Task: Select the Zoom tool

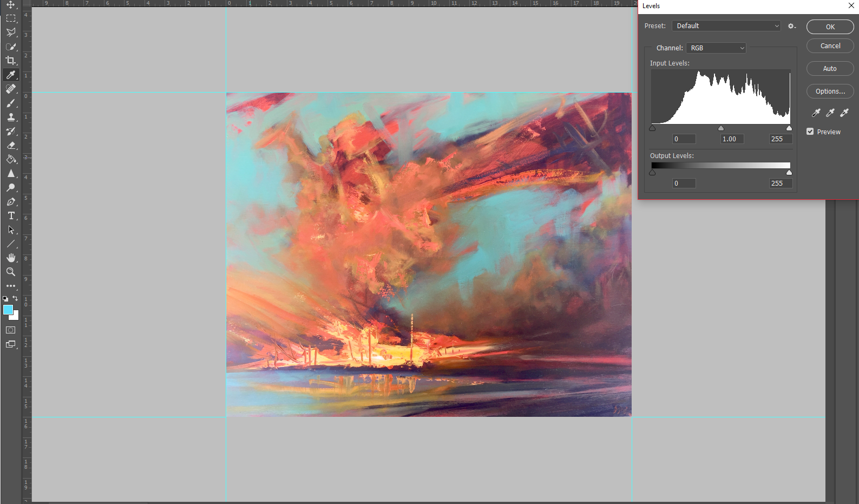Action: (11, 272)
